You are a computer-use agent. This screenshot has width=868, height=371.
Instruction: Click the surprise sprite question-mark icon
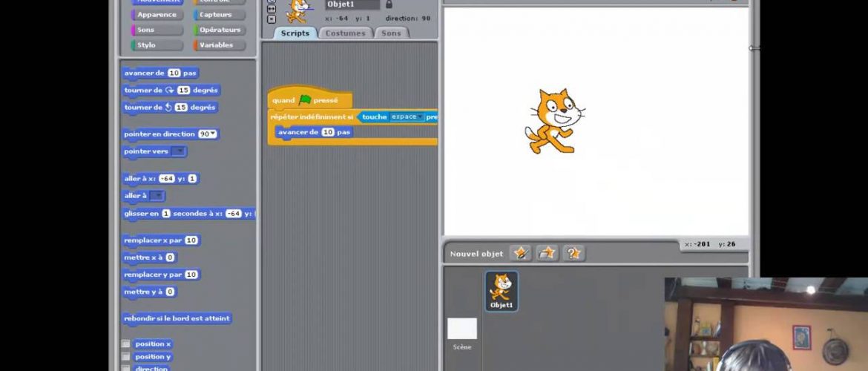tap(573, 253)
